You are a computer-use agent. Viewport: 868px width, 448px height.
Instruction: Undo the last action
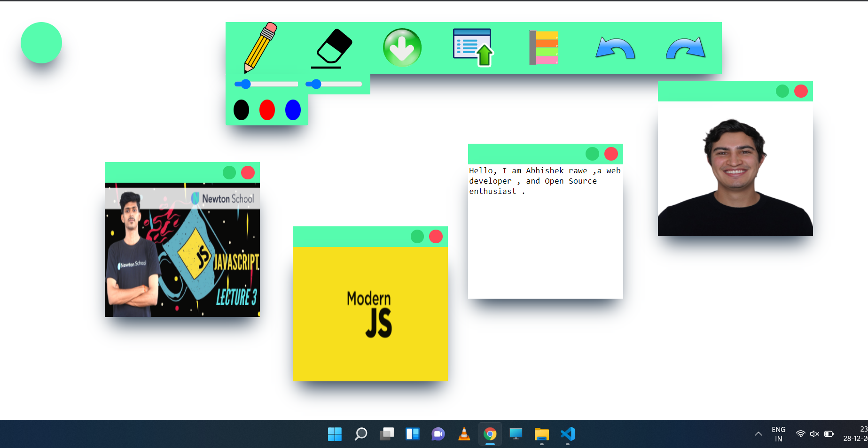pos(615,48)
